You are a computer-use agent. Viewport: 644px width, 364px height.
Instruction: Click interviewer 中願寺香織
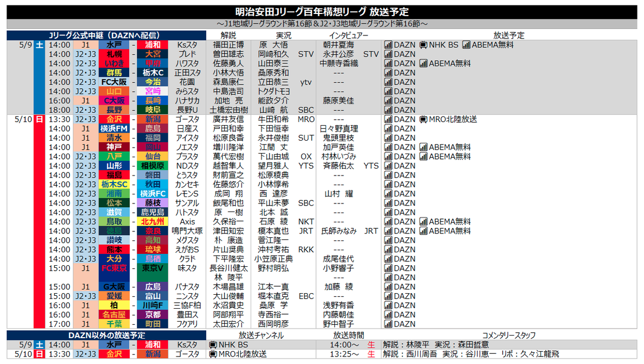339,63
